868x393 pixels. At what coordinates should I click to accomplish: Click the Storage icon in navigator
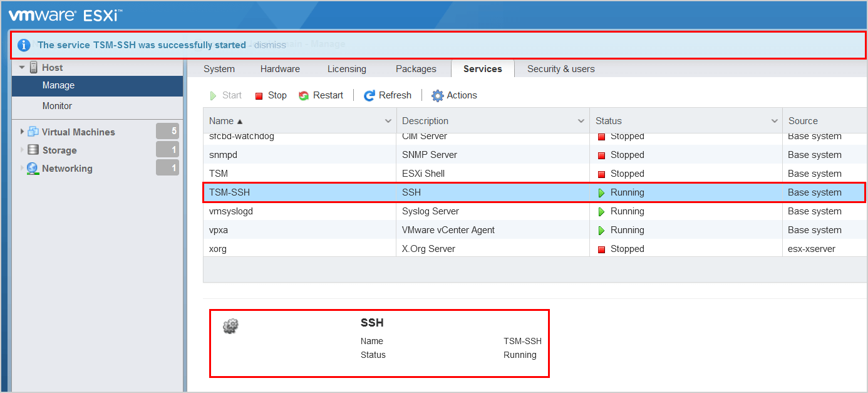coord(33,150)
